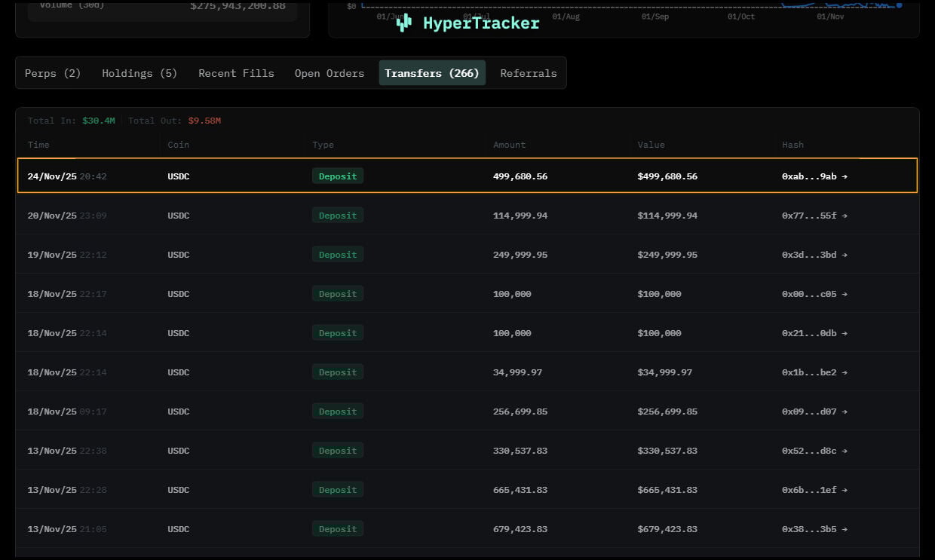Sort by the Time column header
This screenshot has height=560, width=935.
point(38,144)
